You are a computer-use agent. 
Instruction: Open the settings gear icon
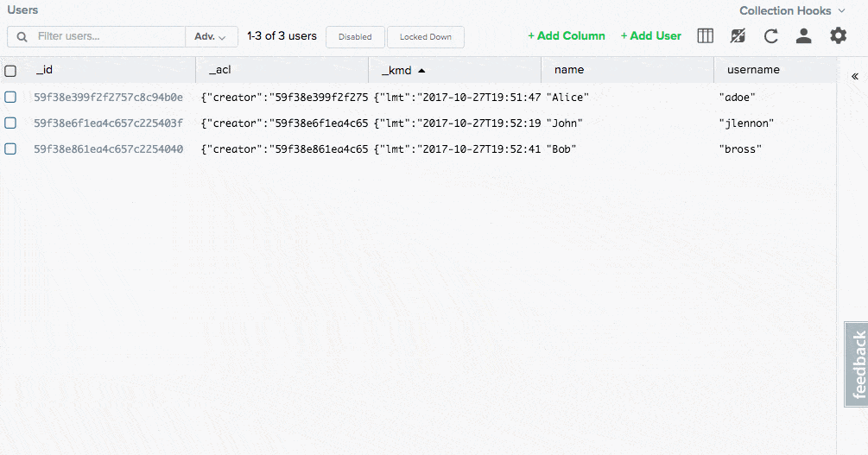pos(838,36)
